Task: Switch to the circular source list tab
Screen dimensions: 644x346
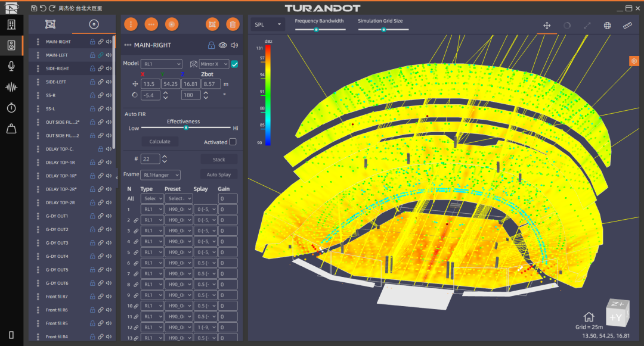Action: (94, 24)
